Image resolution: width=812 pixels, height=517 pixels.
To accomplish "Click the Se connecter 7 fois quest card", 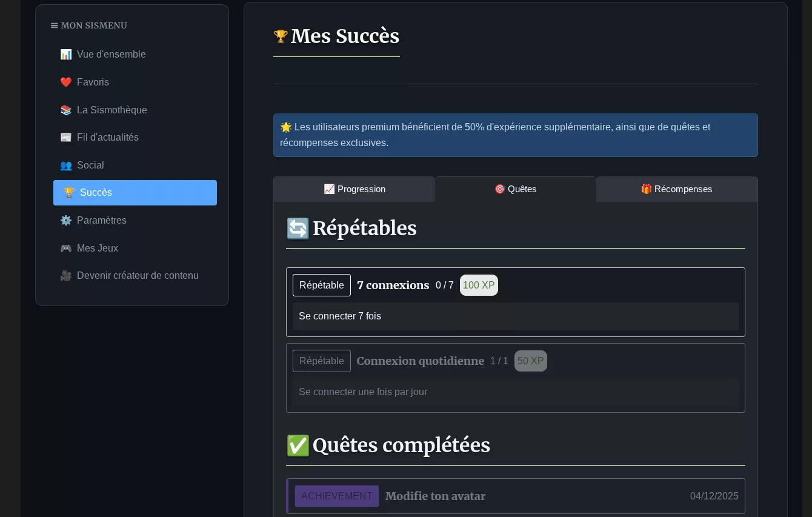I will [516, 316].
